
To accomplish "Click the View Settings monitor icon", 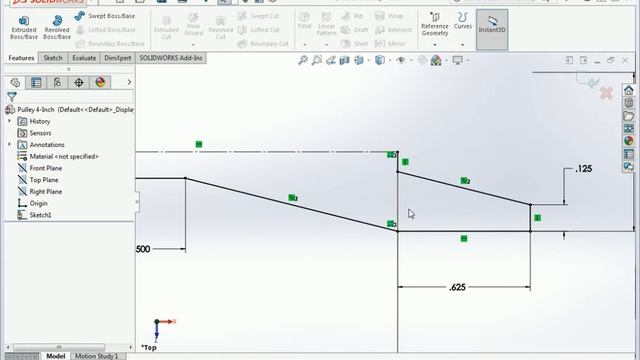I will click(458, 60).
